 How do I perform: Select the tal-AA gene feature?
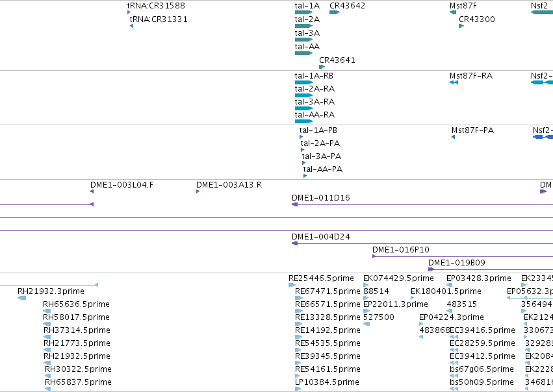click(303, 53)
